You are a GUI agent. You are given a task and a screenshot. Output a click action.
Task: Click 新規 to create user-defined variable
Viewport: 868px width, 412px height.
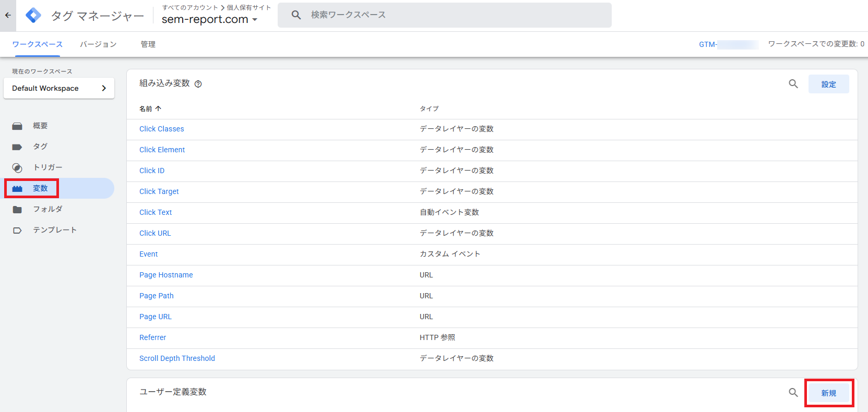click(828, 393)
